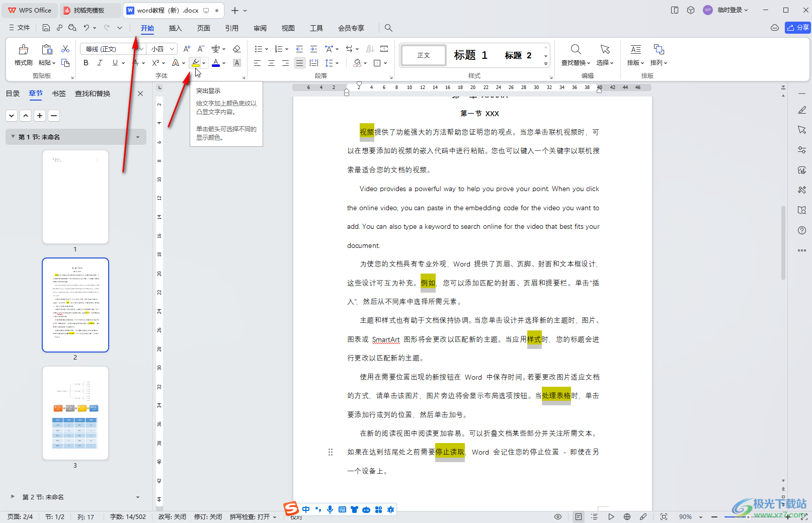Expand the styles gallery list

pos(546,64)
